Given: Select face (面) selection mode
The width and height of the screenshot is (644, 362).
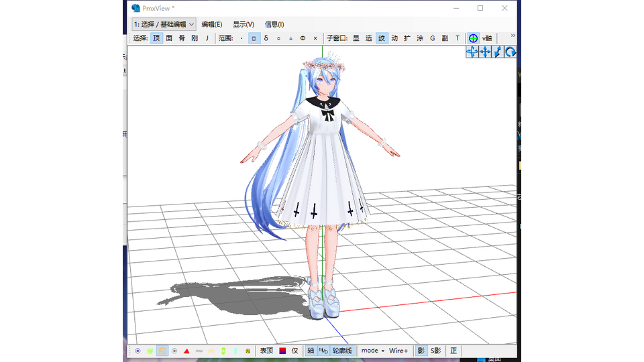Looking at the screenshot, I should coord(169,38).
